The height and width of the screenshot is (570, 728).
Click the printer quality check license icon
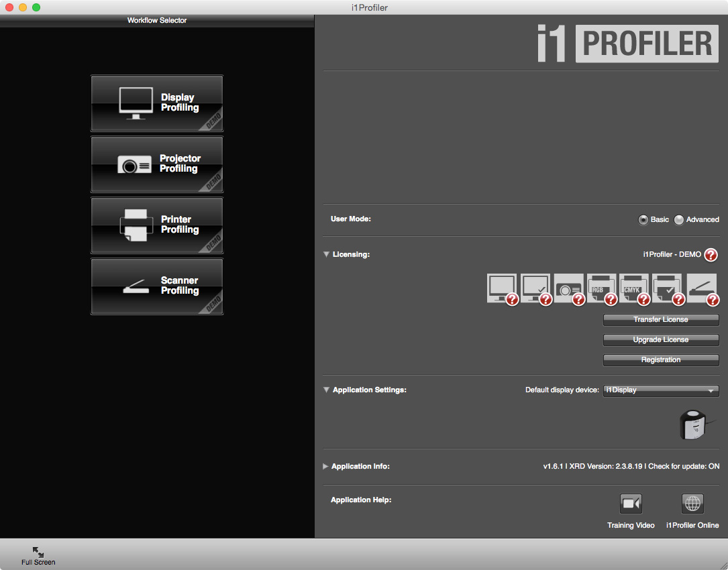tap(667, 288)
